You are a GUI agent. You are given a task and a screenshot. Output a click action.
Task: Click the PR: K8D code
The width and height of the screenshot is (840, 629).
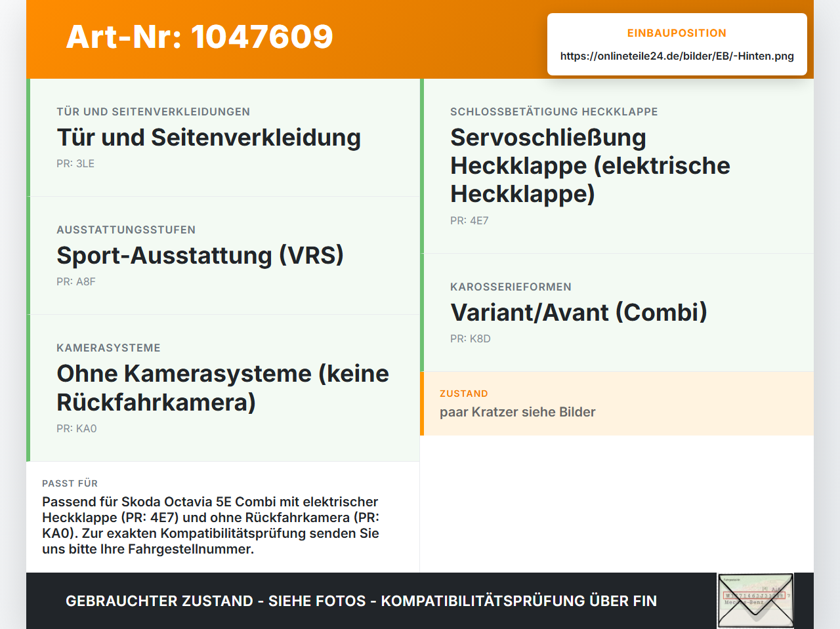471,339
